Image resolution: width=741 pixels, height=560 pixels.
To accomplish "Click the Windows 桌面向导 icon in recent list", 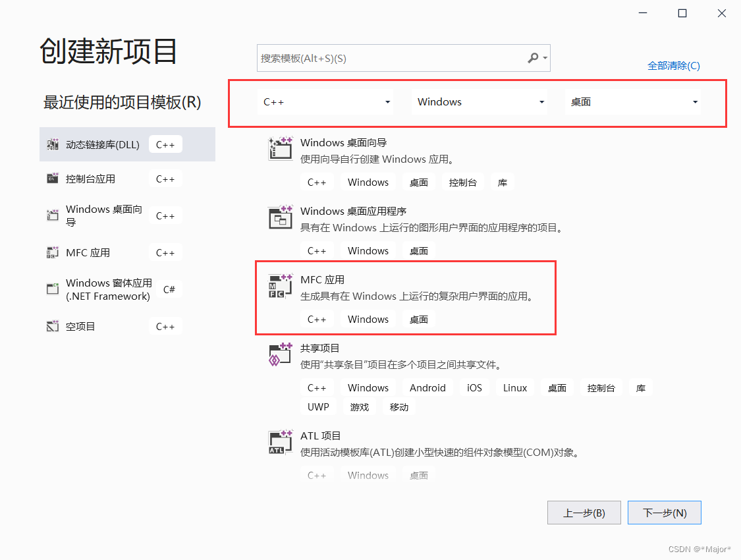I will (x=53, y=215).
